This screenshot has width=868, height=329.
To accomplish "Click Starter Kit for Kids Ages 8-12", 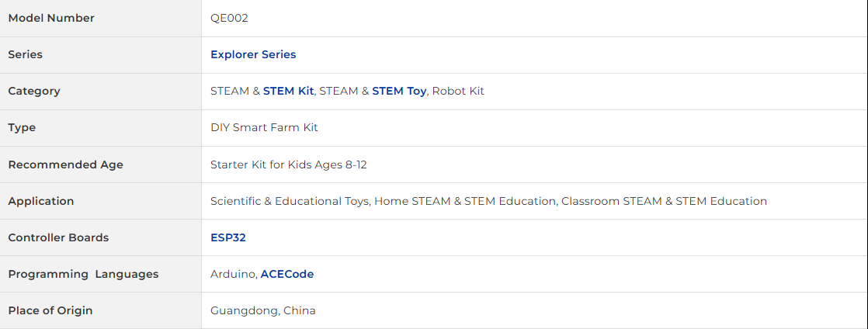I will coord(288,164).
